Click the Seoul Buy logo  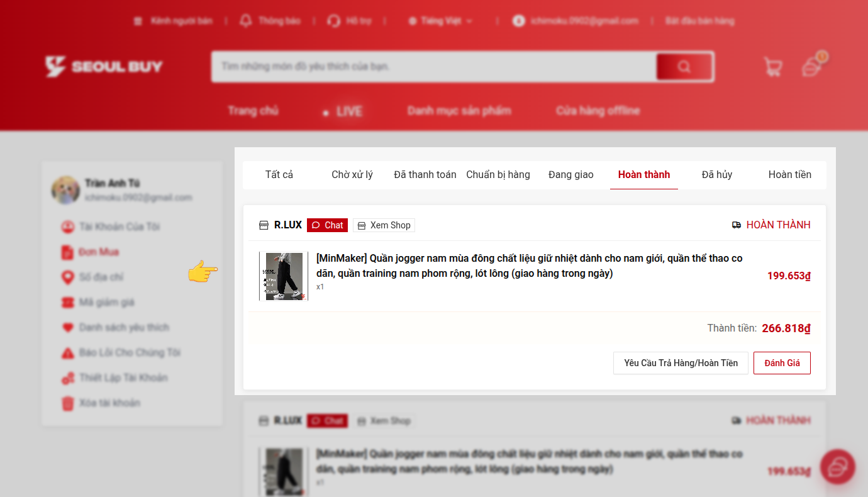point(104,67)
